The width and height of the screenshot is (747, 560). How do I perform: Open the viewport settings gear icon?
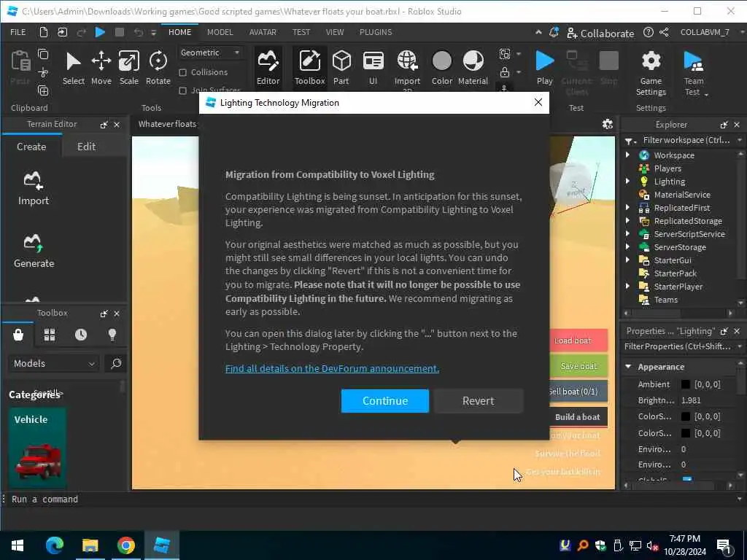(x=608, y=124)
